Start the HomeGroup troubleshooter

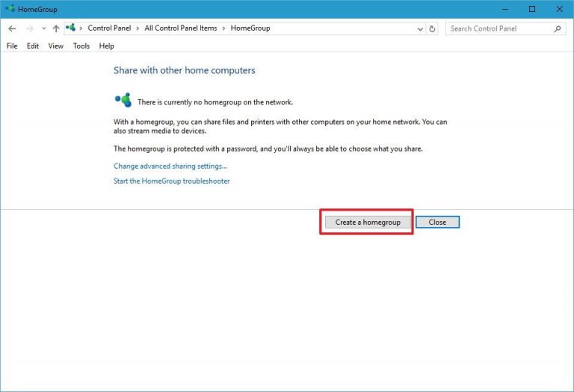[171, 181]
